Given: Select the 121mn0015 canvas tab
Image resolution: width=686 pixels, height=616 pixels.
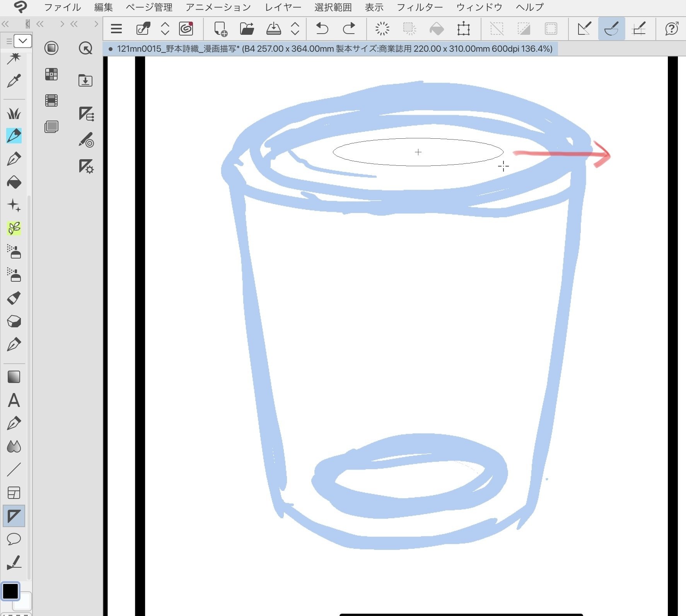Looking at the screenshot, I should point(331,49).
